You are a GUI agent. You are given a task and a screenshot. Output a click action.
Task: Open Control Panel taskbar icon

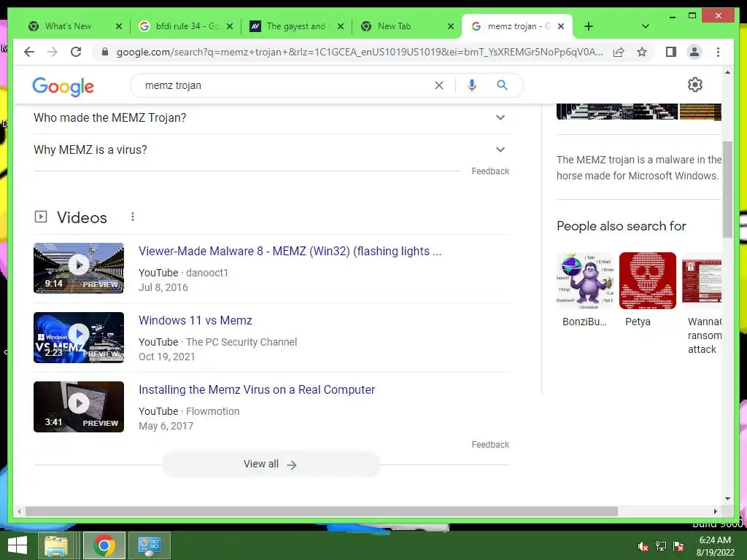click(149, 545)
